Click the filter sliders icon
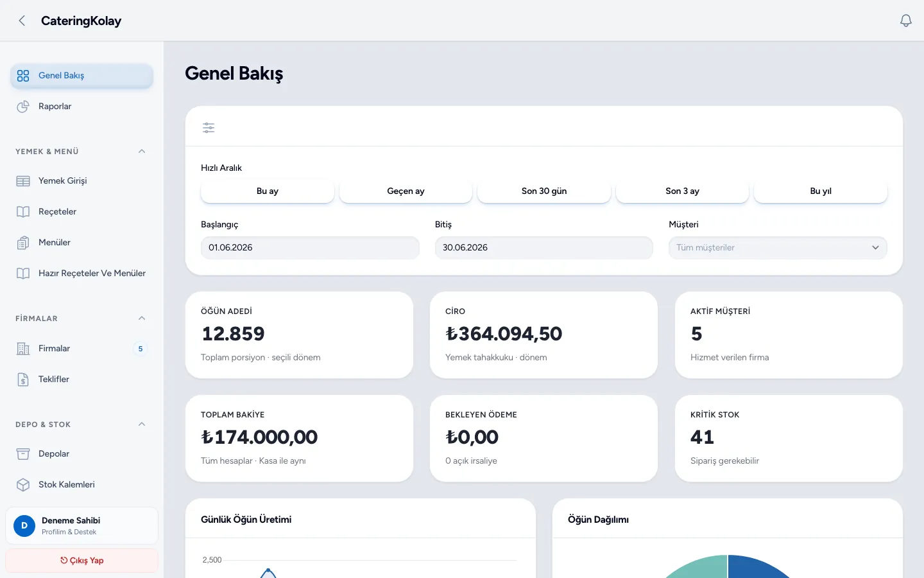The width and height of the screenshot is (924, 578). tap(209, 128)
